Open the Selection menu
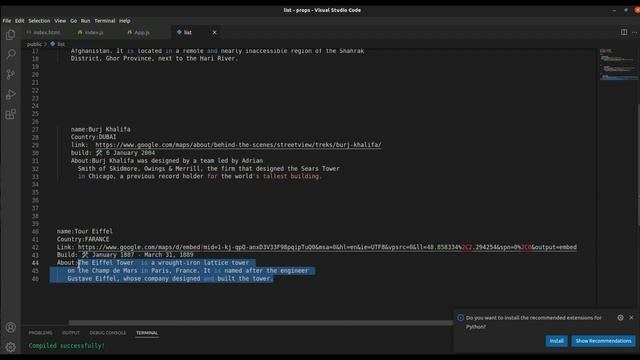 point(39,21)
